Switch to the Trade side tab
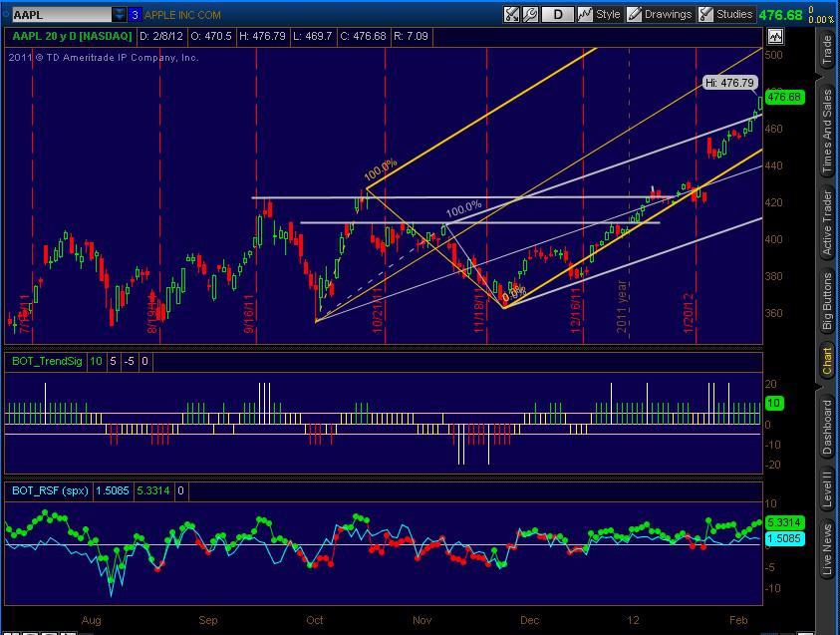Screen dimensions: 840x635 pyautogui.click(x=827, y=50)
